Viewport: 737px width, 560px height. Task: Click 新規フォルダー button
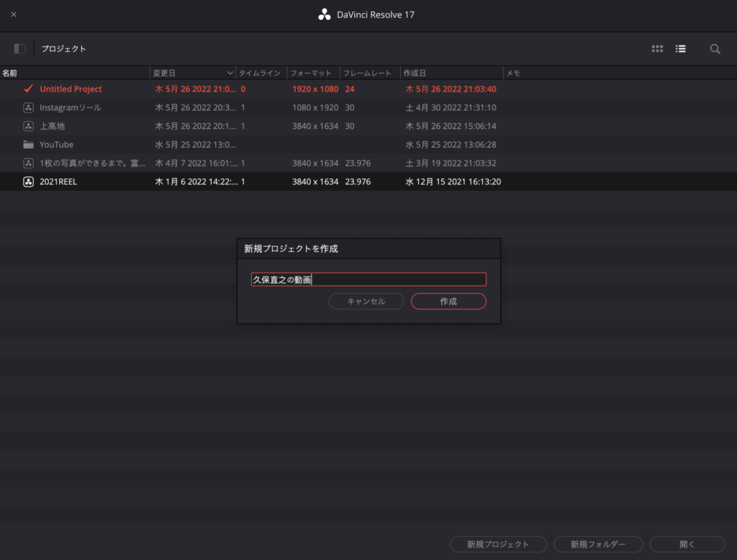pos(598,544)
